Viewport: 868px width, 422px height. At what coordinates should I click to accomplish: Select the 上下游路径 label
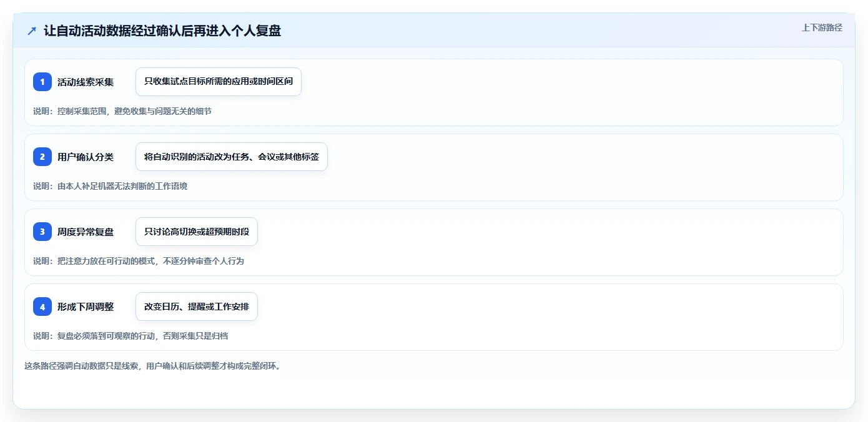(822, 27)
